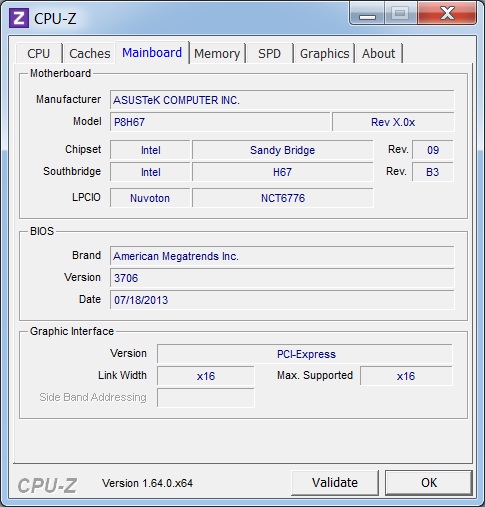Click the southbridge Rev. B3 value
Viewport: 485px width, 507px height.
pos(433,172)
